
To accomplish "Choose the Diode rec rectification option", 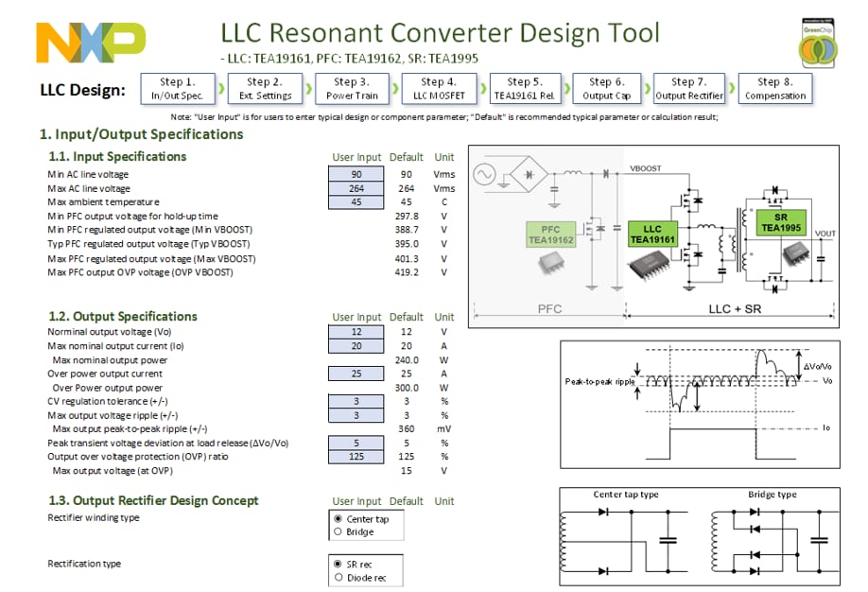I will 339,578.
